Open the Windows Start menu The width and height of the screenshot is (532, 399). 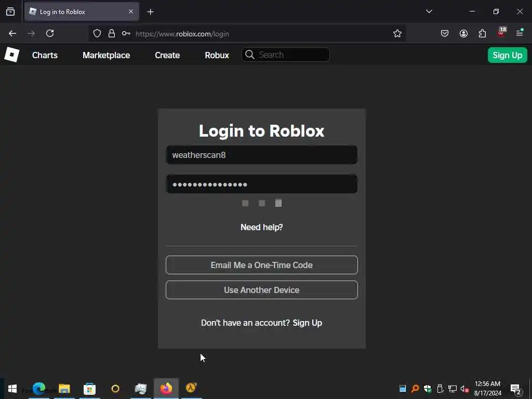[x=12, y=389]
